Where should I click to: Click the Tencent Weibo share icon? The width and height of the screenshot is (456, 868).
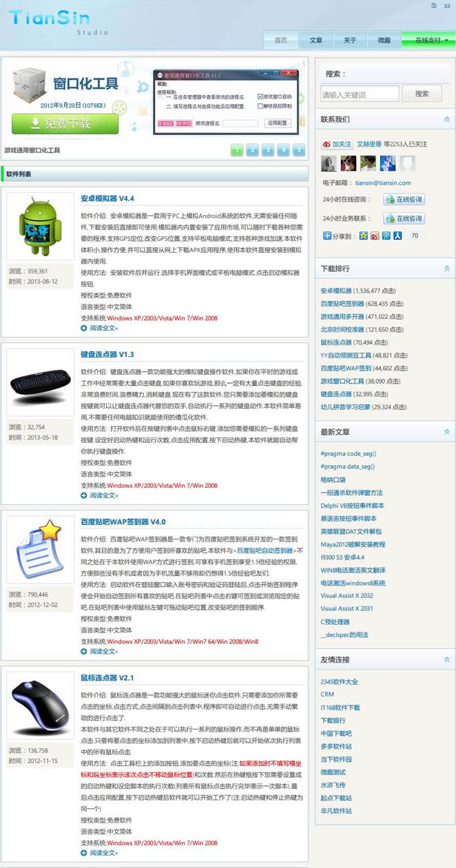pos(386,236)
